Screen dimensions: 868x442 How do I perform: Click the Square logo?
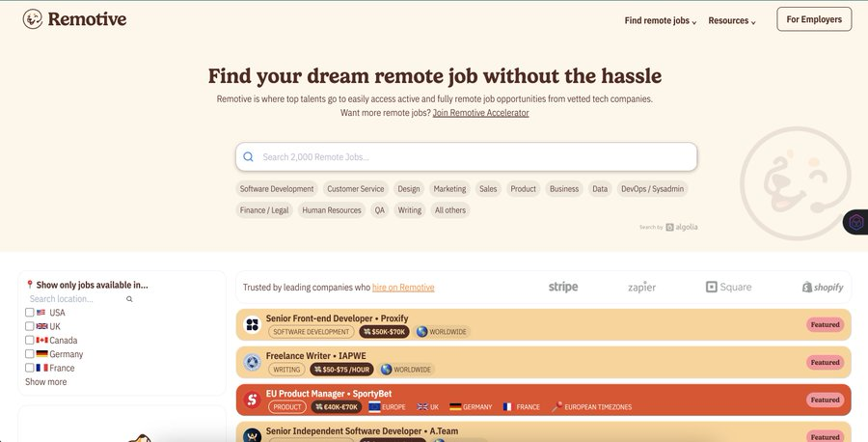[728, 287]
